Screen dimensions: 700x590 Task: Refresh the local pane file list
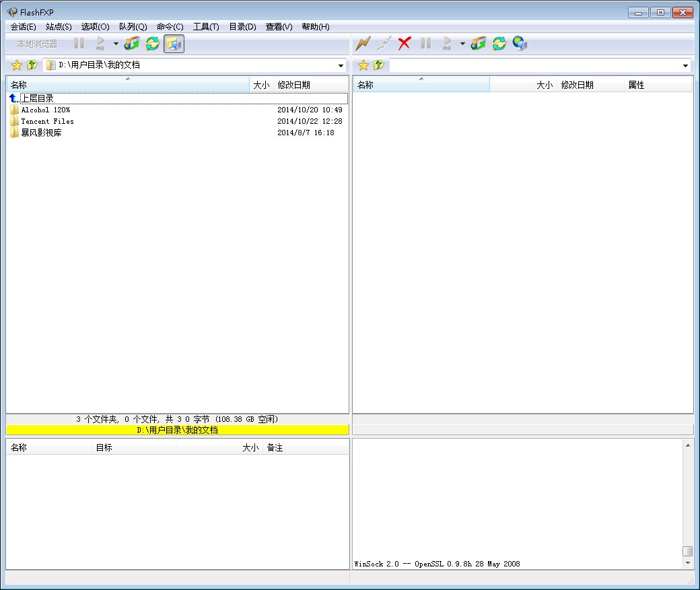tap(153, 43)
